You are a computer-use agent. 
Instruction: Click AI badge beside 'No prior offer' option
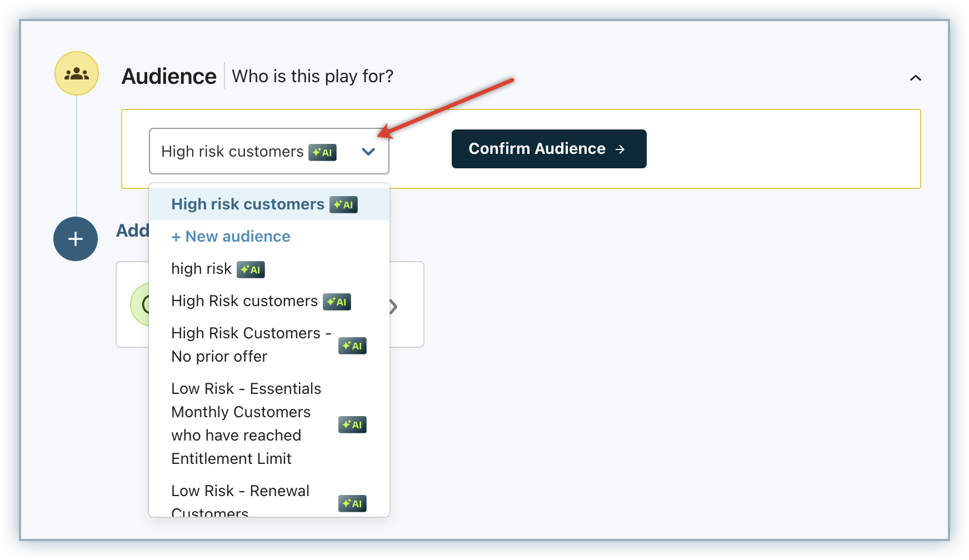tap(352, 346)
